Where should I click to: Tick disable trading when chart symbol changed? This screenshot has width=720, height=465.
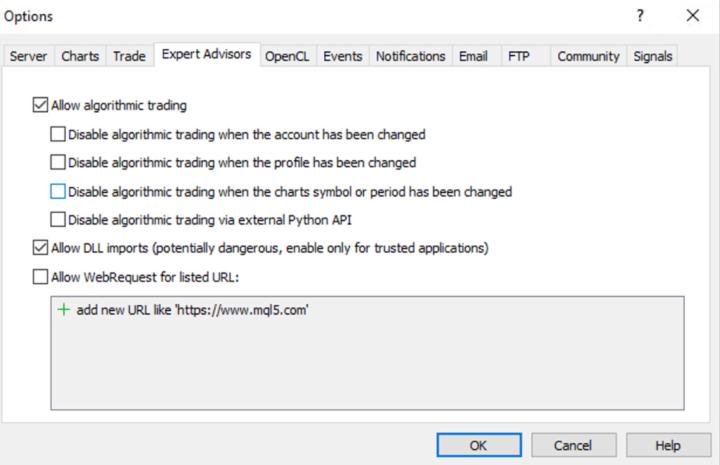(x=58, y=191)
